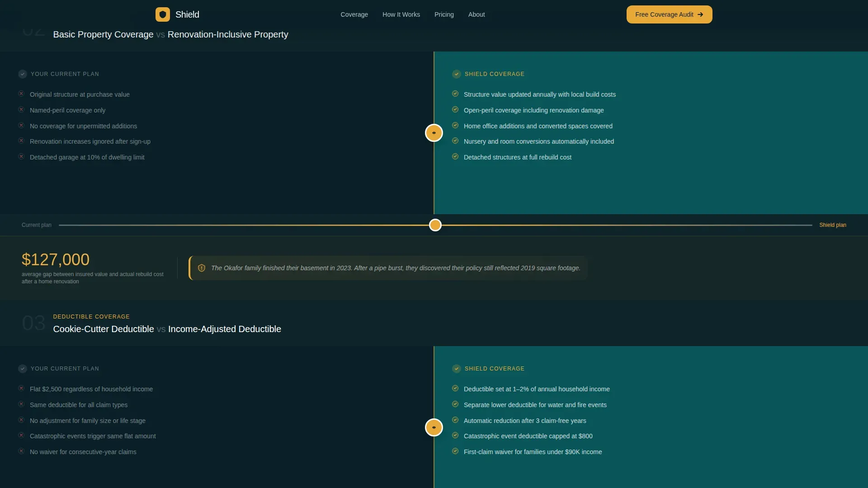This screenshot has width=868, height=488.
Task: Open How It Works page
Action: (x=401, y=14)
